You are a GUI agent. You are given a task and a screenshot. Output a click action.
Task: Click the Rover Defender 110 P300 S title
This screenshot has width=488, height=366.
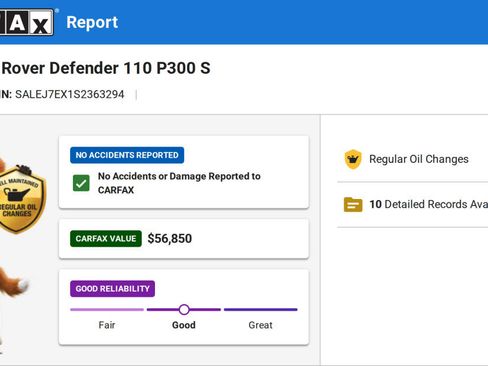pyautogui.click(x=106, y=68)
